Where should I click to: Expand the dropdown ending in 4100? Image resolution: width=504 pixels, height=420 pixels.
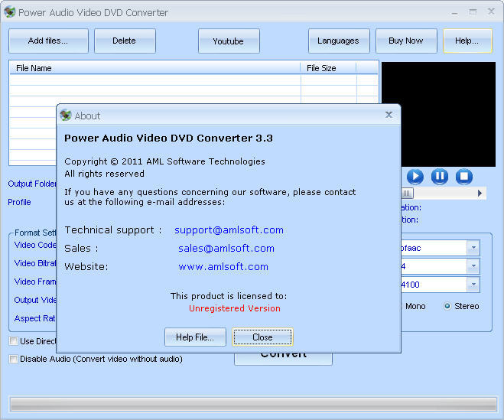click(473, 285)
